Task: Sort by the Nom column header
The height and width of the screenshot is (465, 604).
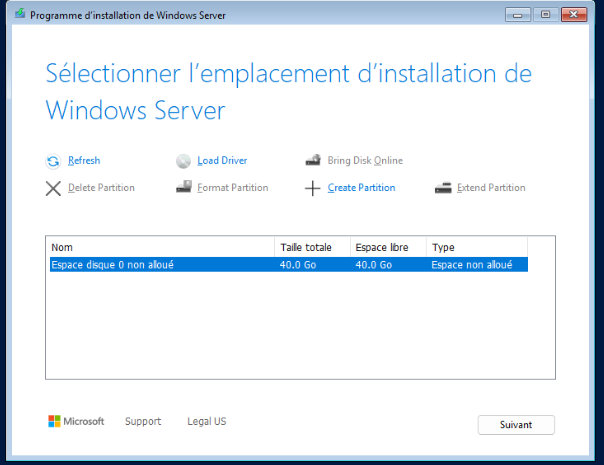Action: [x=160, y=247]
